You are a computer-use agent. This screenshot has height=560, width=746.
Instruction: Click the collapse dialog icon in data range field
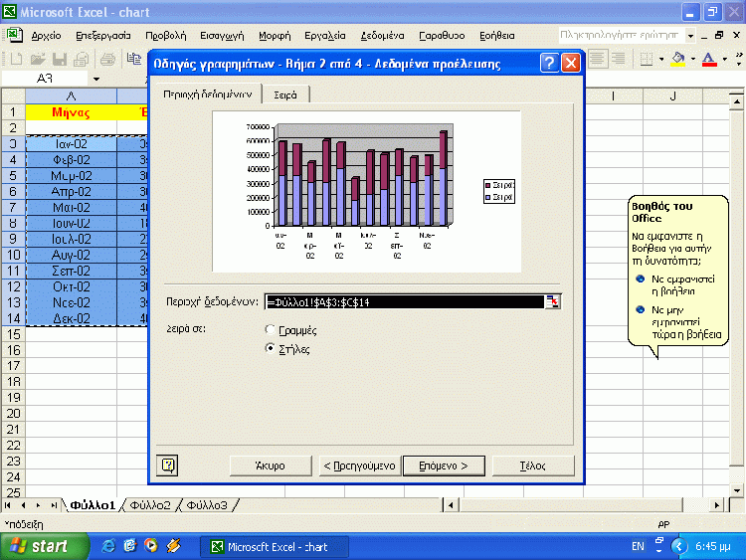pyautogui.click(x=553, y=301)
